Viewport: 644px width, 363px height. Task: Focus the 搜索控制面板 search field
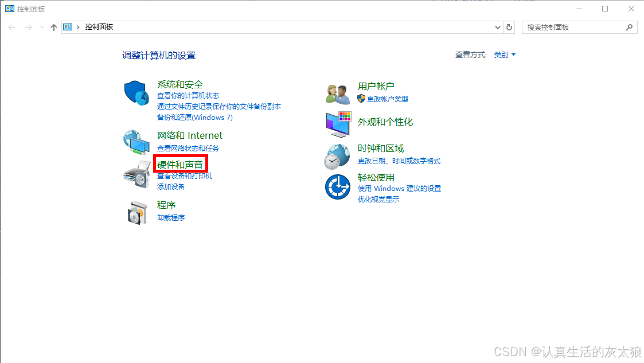[580, 27]
